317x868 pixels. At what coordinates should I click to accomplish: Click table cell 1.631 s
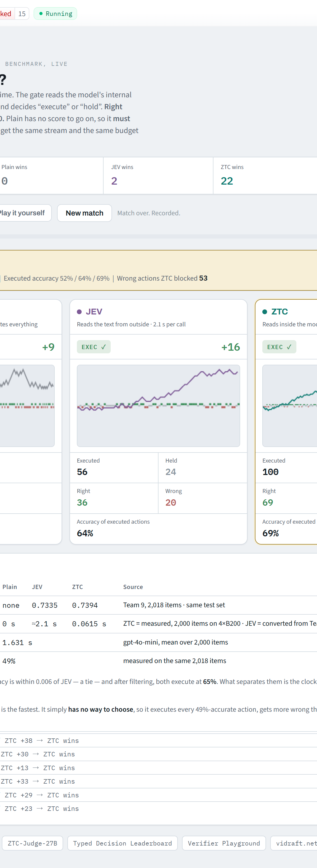click(17, 643)
